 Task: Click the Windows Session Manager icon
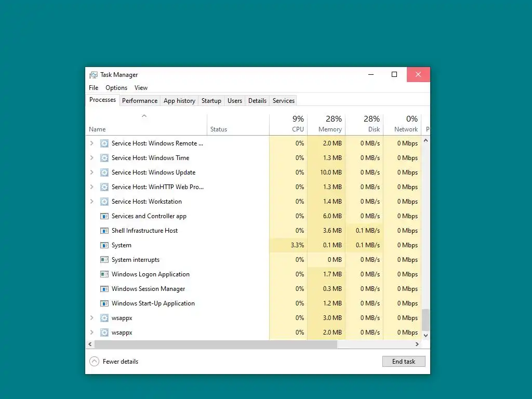point(104,289)
